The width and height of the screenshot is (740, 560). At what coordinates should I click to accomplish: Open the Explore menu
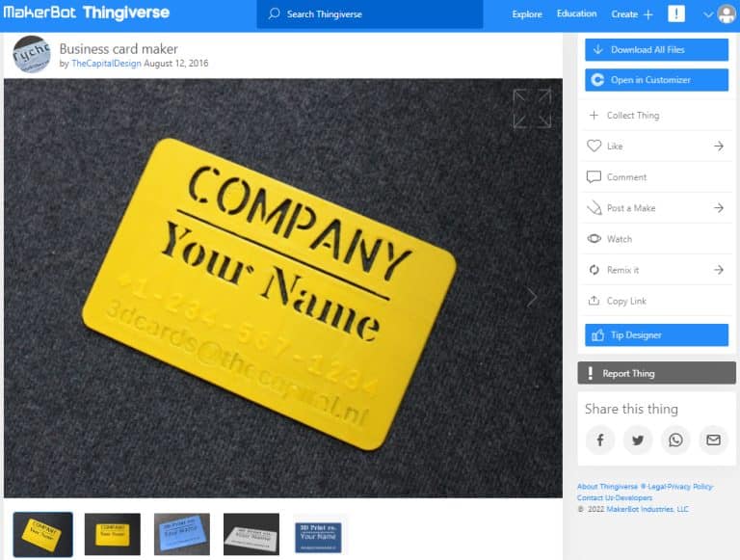[x=527, y=14]
